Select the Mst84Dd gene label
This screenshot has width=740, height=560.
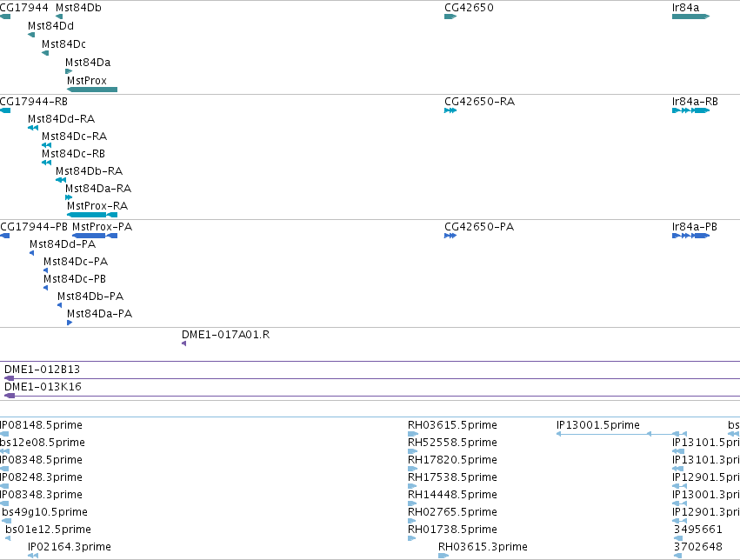click(x=50, y=26)
